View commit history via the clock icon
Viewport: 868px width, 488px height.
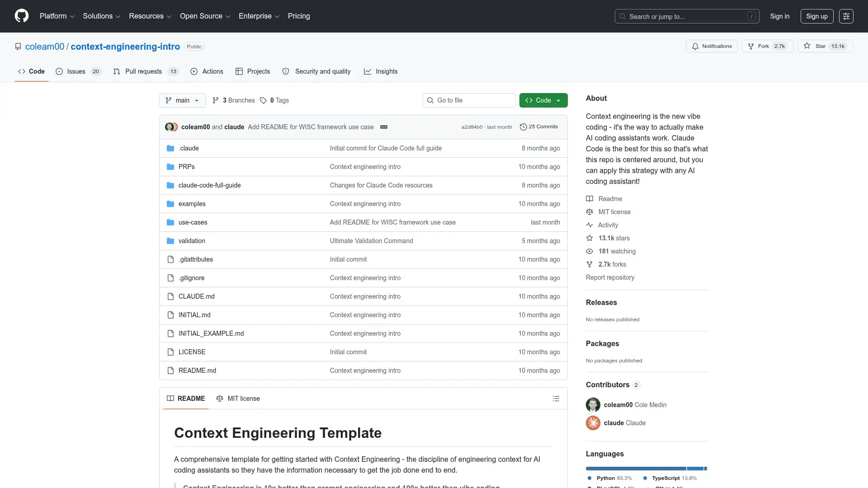(524, 127)
